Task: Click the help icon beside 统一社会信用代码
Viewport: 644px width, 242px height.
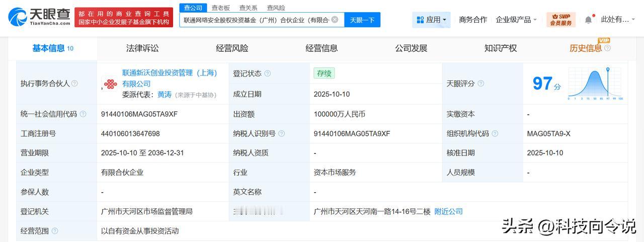Action: click(83, 114)
